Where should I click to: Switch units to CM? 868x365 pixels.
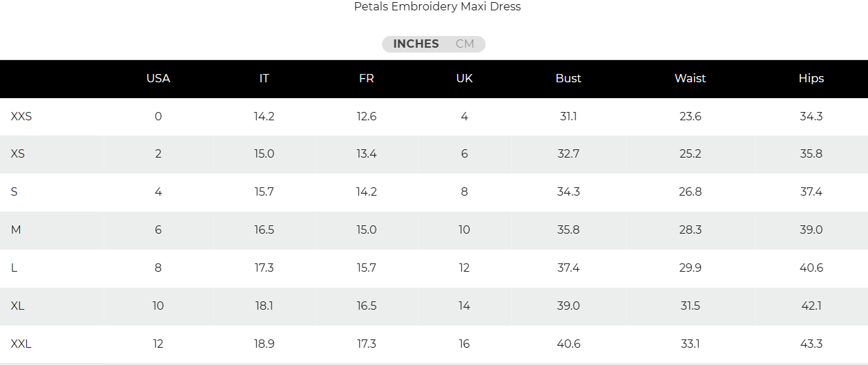(x=465, y=44)
